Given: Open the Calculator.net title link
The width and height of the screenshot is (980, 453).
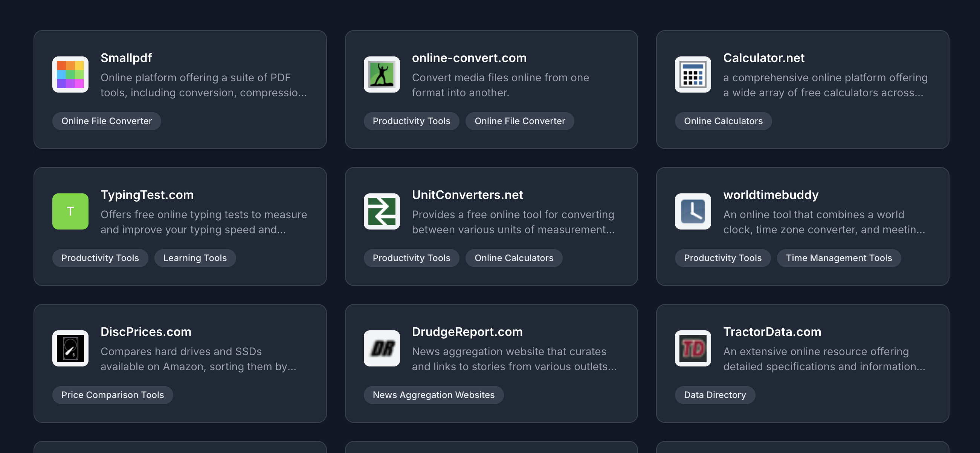Looking at the screenshot, I should (763, 58).
